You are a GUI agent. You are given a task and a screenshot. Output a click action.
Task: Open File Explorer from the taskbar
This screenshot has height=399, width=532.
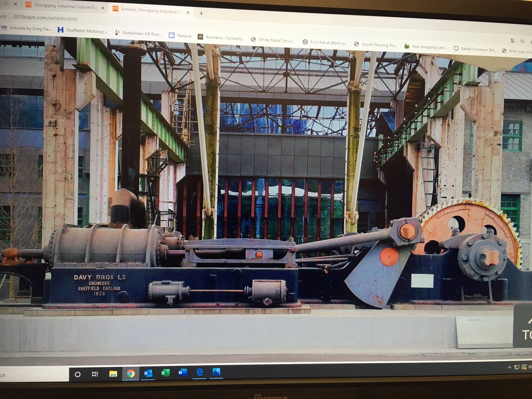113,374
